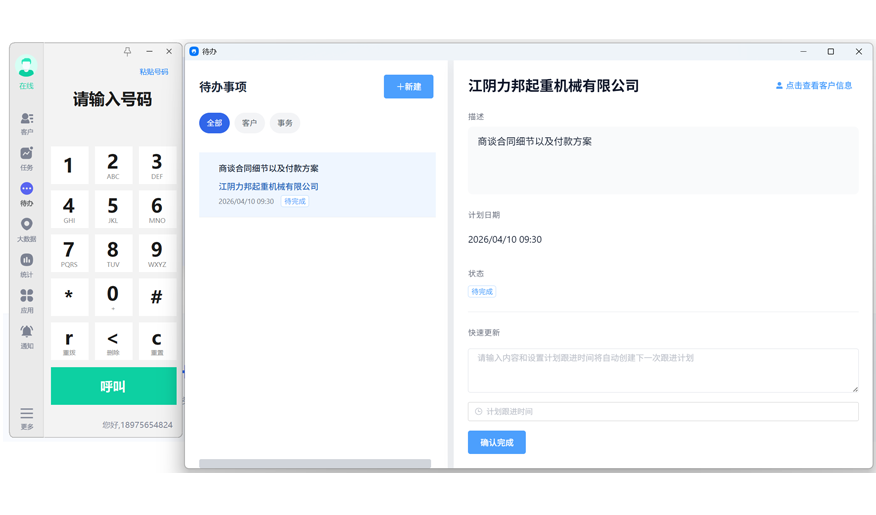Click the +新建 (New) button
Viewport: 876px width, 515px height.
pyautogui.click(x=408, y=87)
